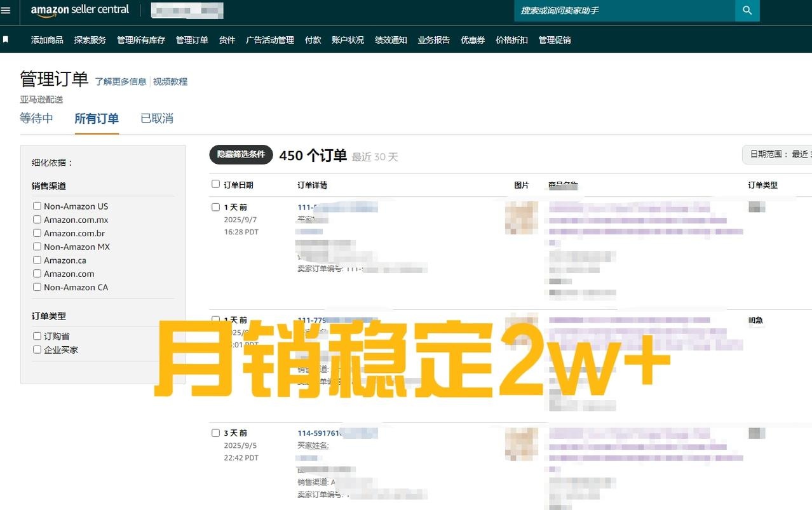
Task: Open the 探索服务 menu
Action: click(x=90, y=40)
